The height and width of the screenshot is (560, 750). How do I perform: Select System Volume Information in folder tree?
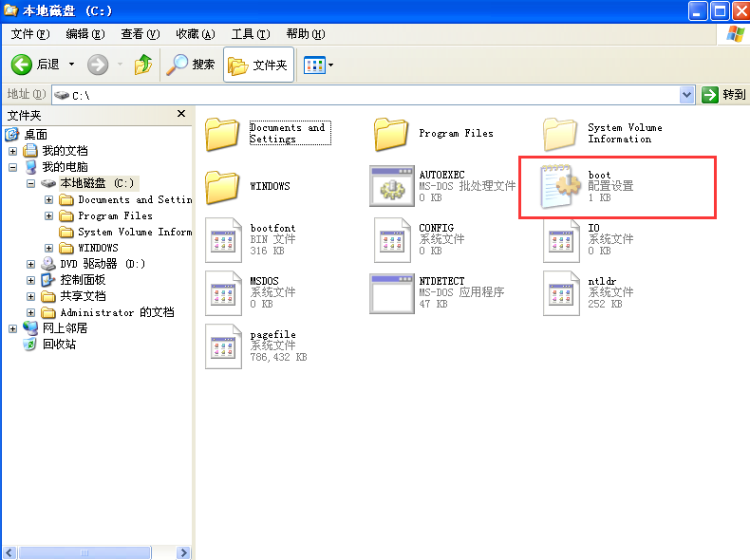click(135, 232)
